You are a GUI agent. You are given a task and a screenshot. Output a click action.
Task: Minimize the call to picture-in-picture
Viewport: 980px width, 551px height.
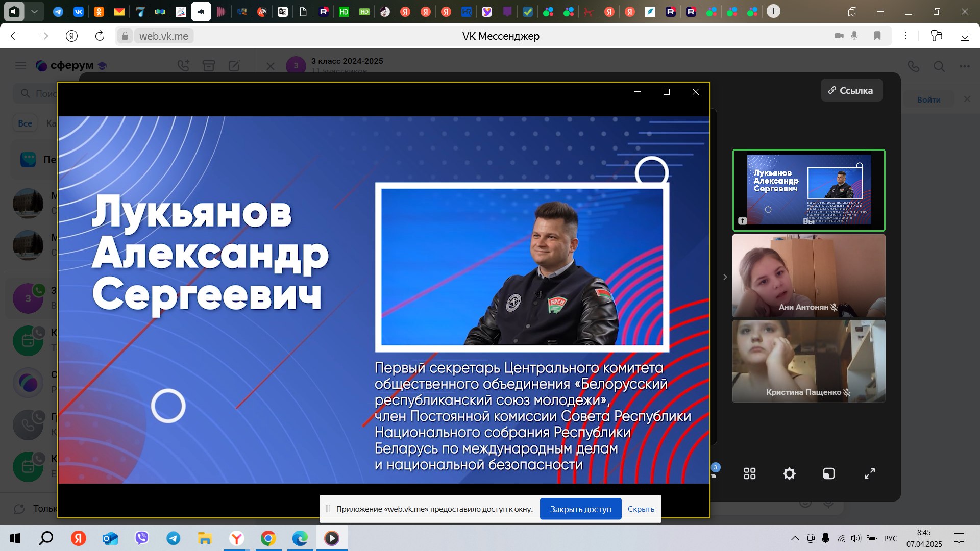(829, 474)
